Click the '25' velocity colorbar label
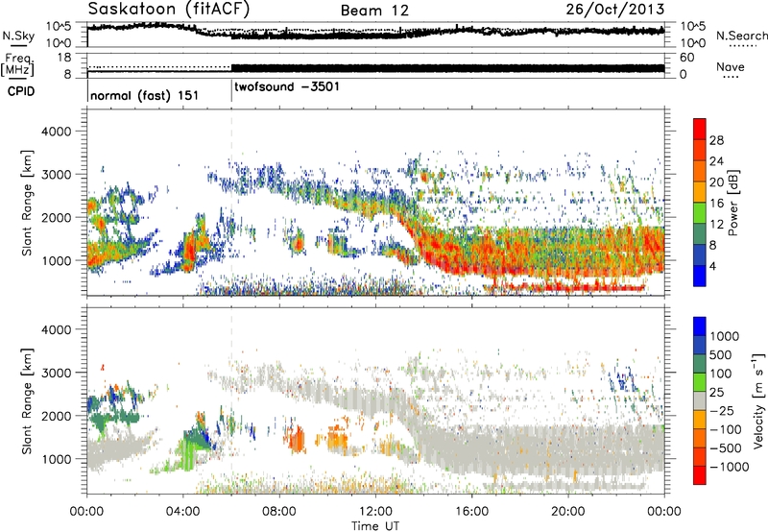Image resolution: width=768 pixels, height=532 pixels. 716,393
